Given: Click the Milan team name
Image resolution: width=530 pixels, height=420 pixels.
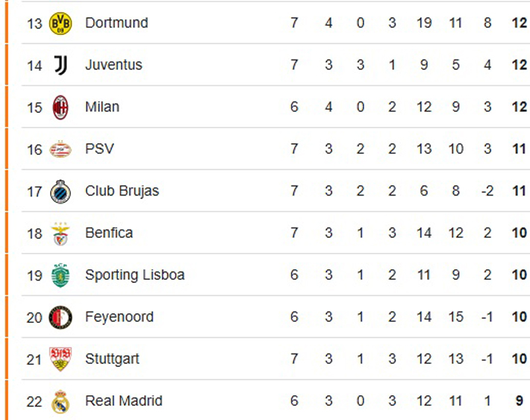Looking at the screenshot, I should click(x=102, y=107).
